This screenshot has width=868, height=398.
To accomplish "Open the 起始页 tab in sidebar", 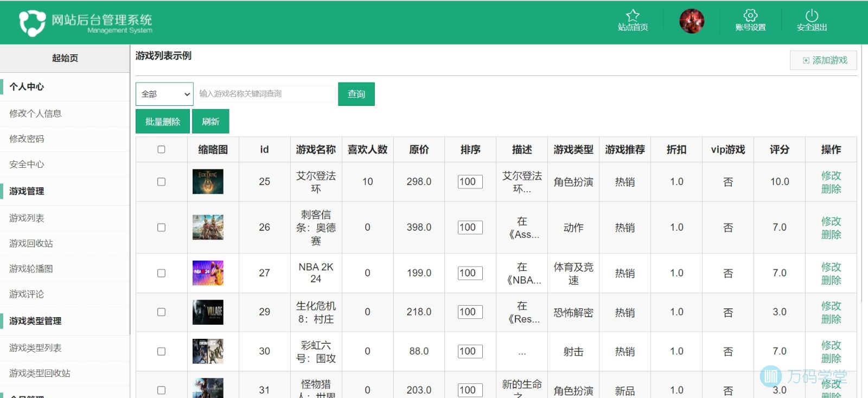I will [x=65, y=58].
